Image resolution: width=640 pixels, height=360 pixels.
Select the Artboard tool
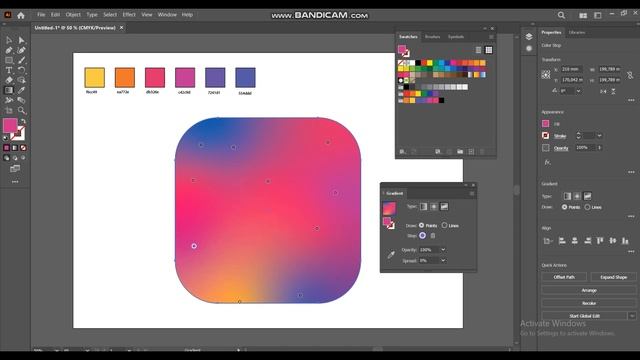click(x=9, y=110)
